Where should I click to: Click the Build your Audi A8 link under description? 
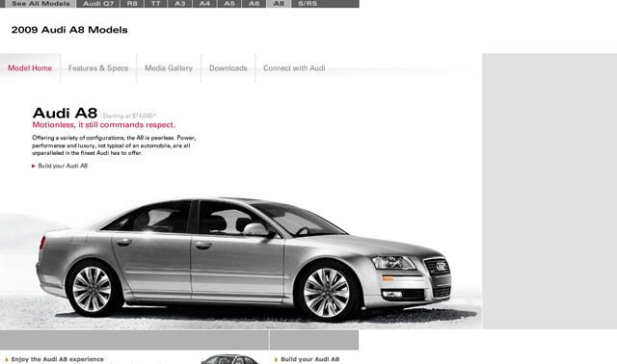click(x=63, y=166)
